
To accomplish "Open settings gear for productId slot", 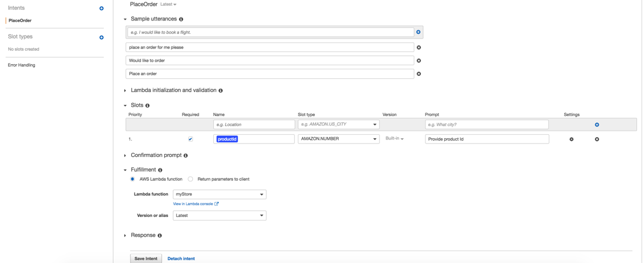I will (571, 139).
